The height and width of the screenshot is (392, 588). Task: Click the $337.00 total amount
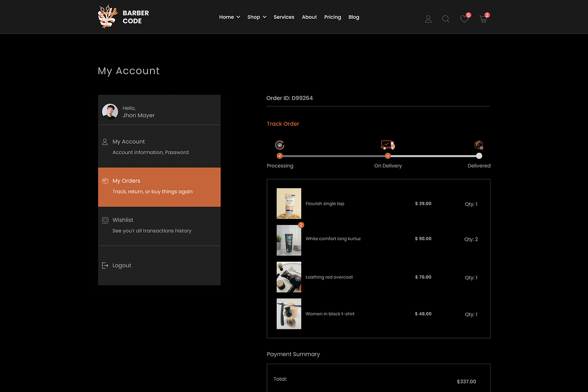tap(466, 382)
